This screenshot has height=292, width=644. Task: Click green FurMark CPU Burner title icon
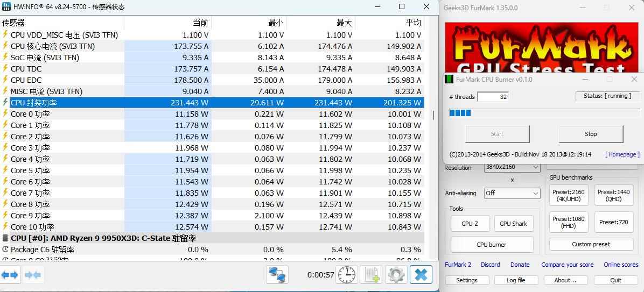449,79
